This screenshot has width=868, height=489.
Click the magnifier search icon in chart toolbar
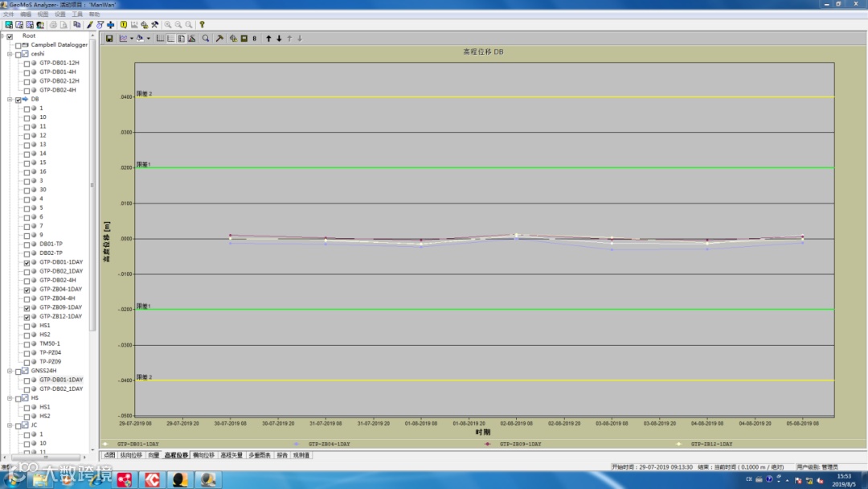pyautogui.click(x=206, y=38)
